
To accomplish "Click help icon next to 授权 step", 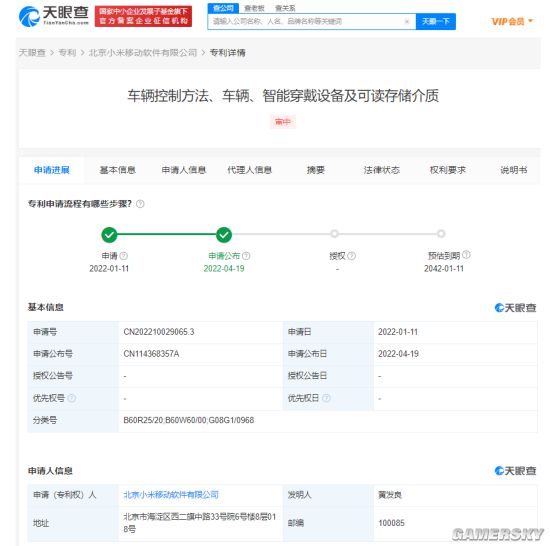I will (351, 256).
